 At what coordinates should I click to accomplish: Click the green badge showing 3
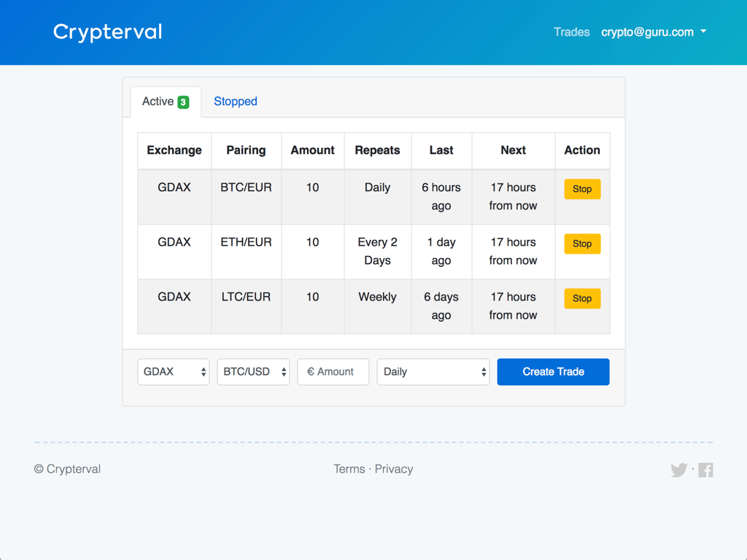183,102
